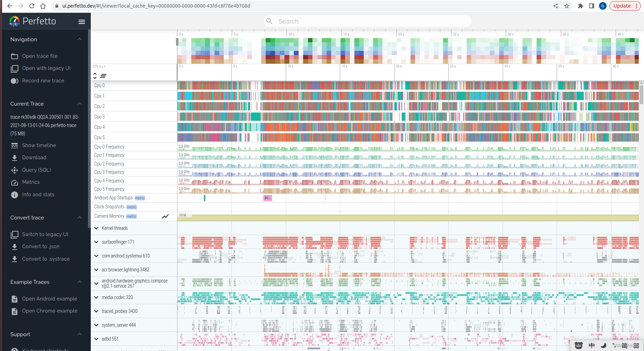This screenshot has height=351, width=644.
Task: Click the up-down arrows toggle in the timeline header
Action: tap(95, 76)
